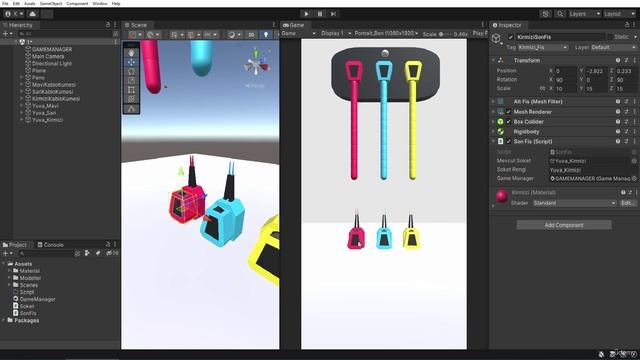
Task: Click the Pause button
Action: pyautogui.click(x=320, y=14)
